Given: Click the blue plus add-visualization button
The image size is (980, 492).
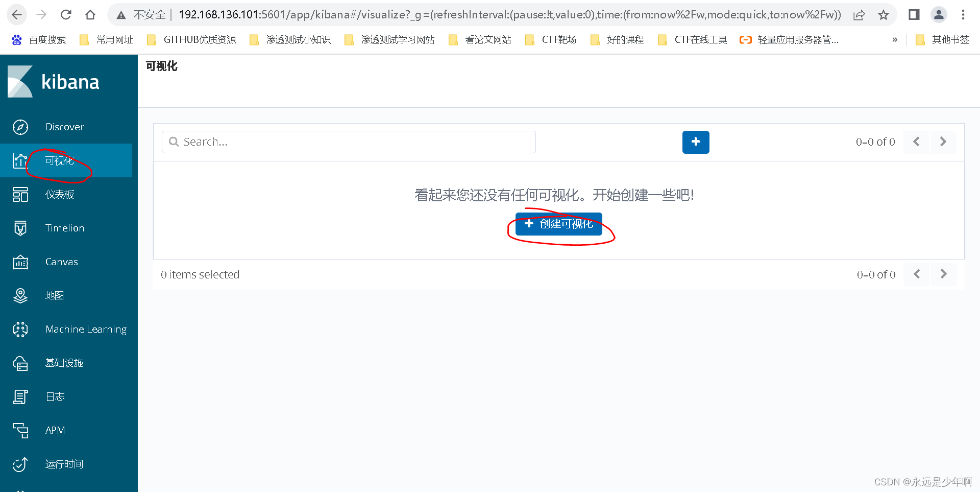Looking at the screenshot, I should point(696,142).
